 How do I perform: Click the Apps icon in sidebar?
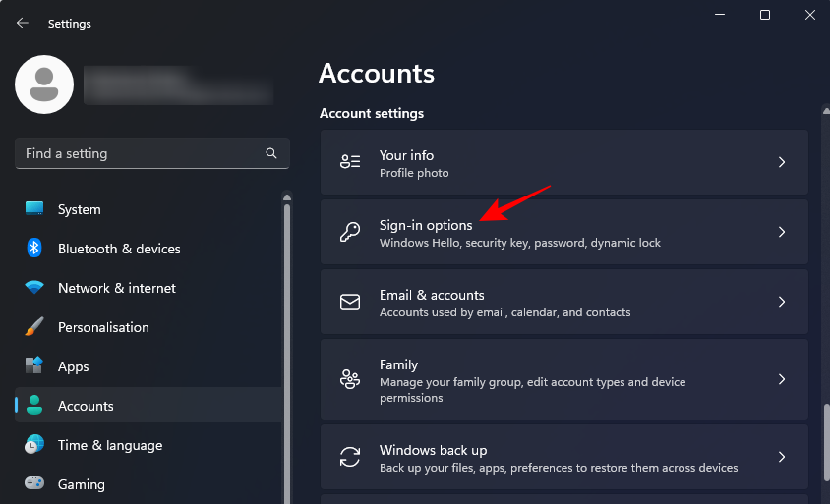[34, 366]
